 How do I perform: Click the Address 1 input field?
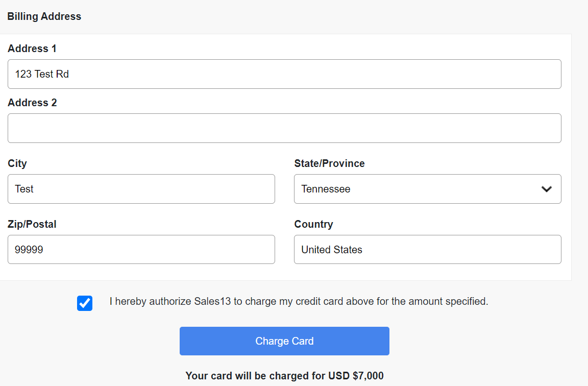point(284,74)
